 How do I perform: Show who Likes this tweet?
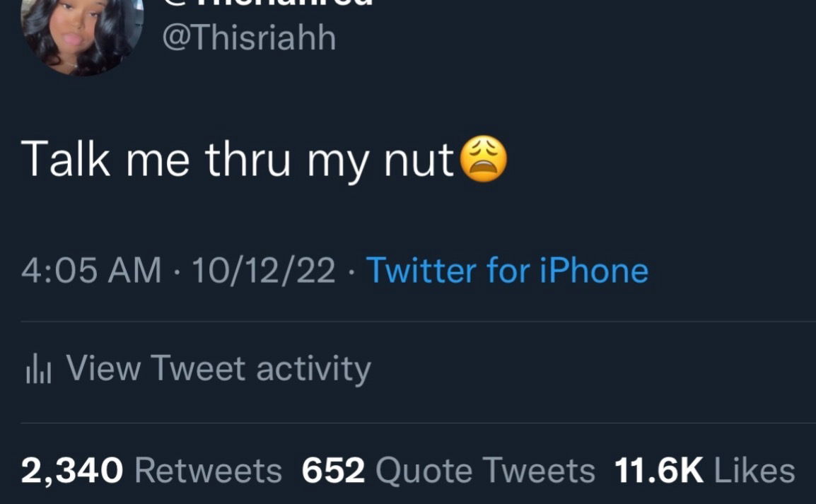tap(754, 471)
